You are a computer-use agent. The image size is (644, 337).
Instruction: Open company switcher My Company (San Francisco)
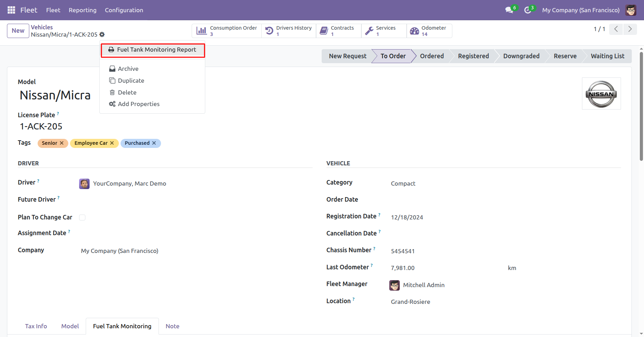coord(581,10)
